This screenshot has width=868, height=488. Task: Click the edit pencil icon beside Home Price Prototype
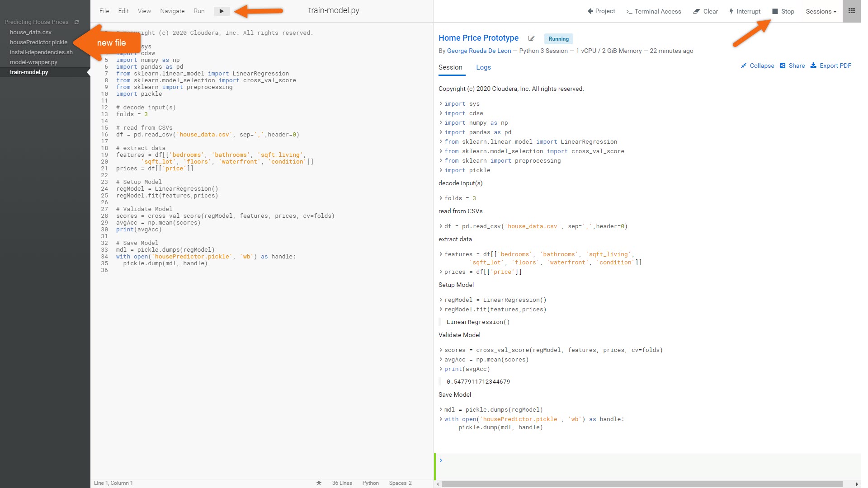[531, 38]
